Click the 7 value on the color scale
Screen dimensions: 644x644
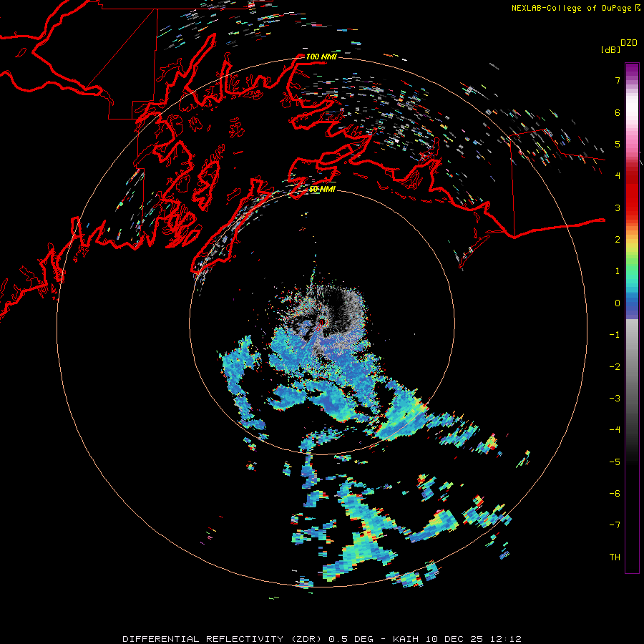[x=618, y=80]
